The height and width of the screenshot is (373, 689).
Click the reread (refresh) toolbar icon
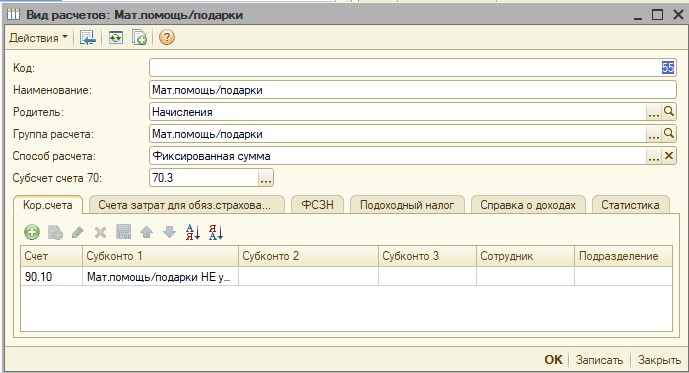116,38
